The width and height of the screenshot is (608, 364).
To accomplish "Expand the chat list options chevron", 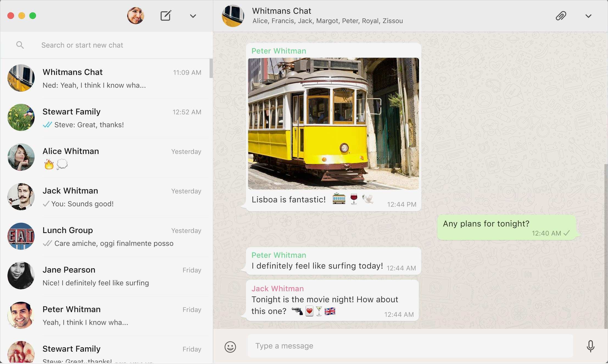I will 193,16.
